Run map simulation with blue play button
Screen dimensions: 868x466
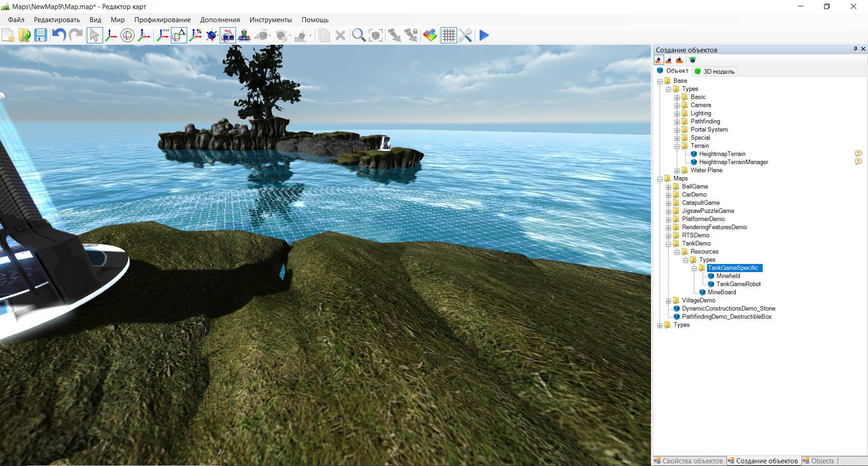pos(484,35)
